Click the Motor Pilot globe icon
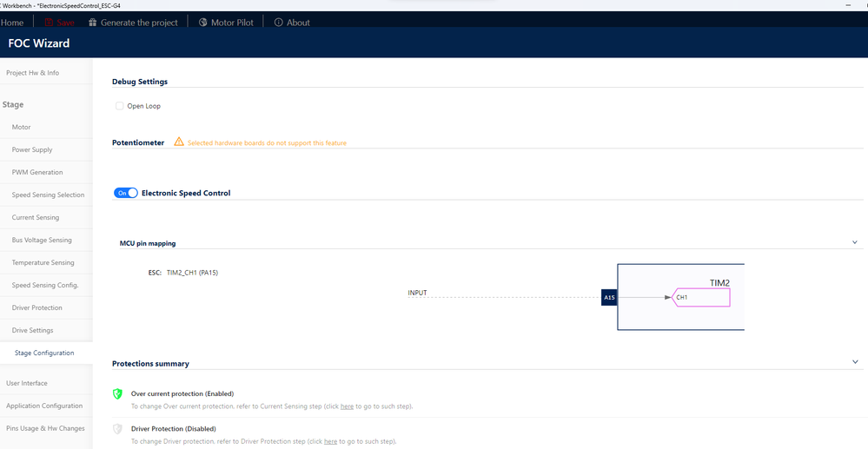 click(x=202, y=23)
